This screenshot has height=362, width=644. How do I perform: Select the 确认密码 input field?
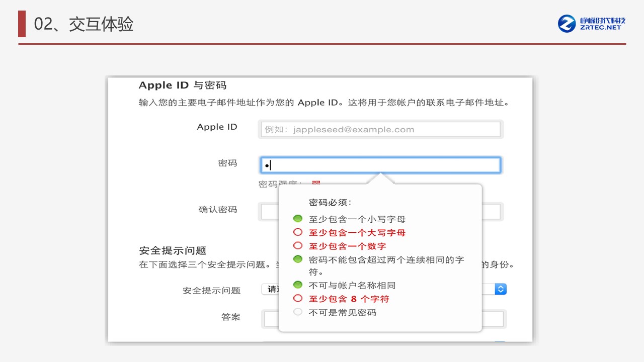269,212
